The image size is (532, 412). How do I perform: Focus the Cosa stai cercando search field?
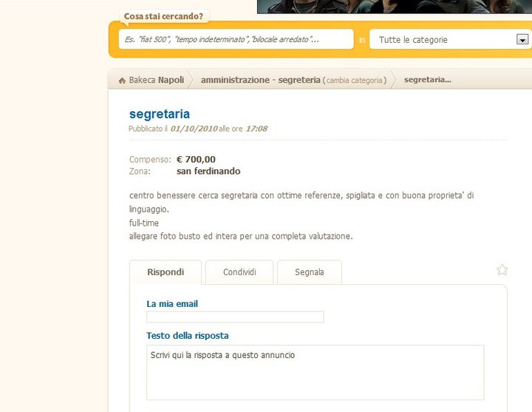pos(236,39)
